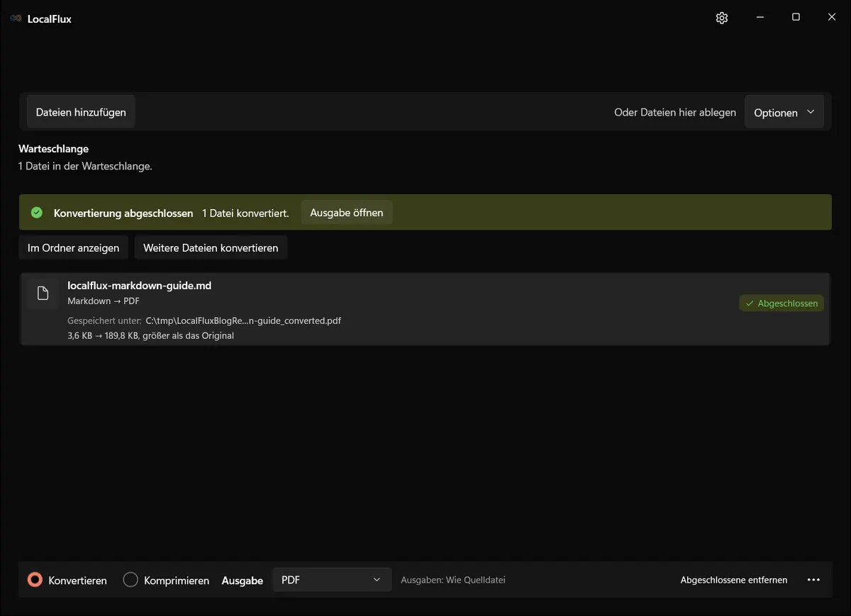The width and height of the screenshot is (851, 616).
Task: Click Dateien hinzufügen button
Action: [x=81, y=112]
